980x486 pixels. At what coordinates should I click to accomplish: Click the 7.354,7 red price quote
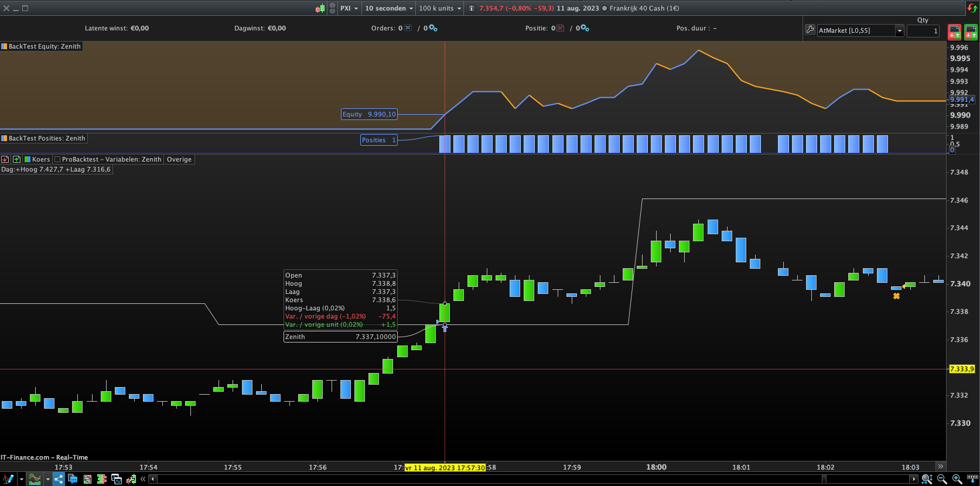pos(491,8)
